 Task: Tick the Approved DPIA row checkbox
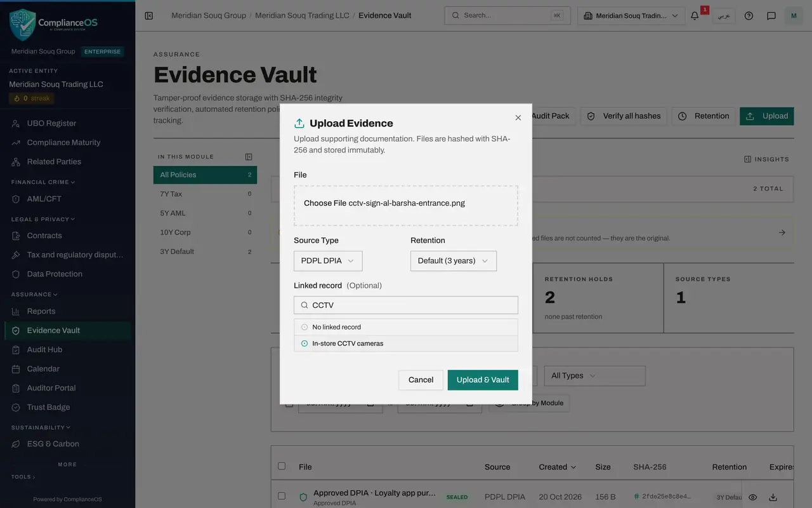282,496
